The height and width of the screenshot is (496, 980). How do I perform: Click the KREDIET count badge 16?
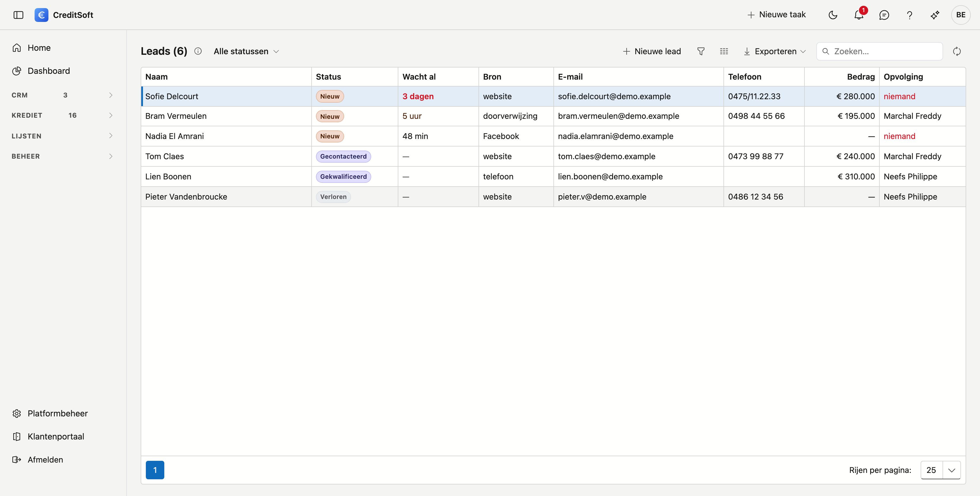pos(72,115)
